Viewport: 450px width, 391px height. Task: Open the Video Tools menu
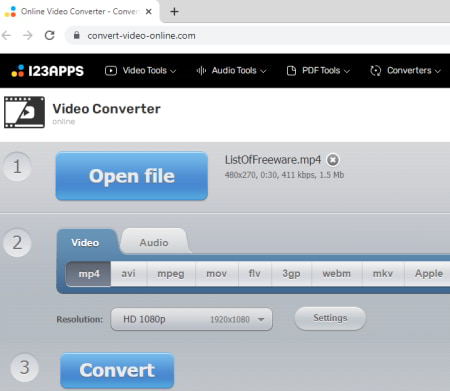pos(141,71)
